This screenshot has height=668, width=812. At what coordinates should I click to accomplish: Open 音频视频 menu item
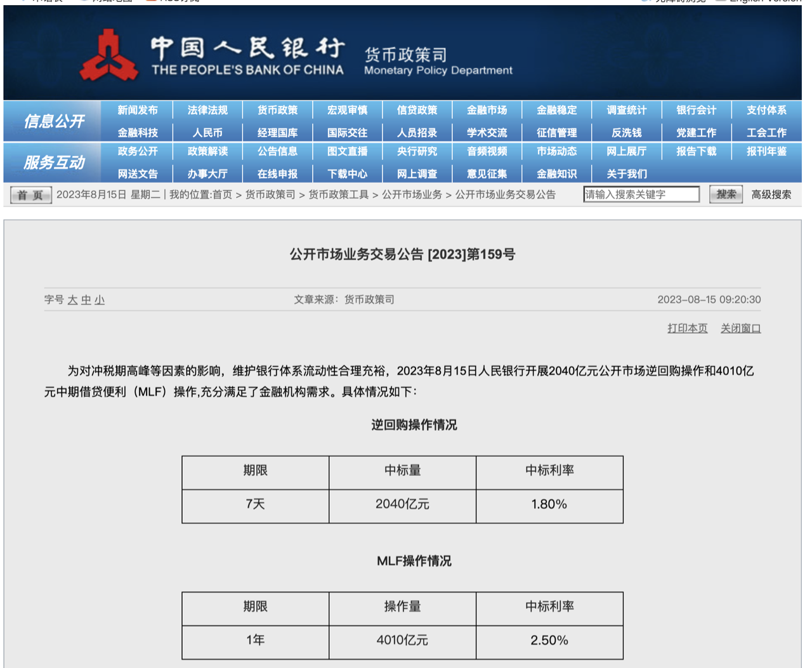[x=487, y=152]
